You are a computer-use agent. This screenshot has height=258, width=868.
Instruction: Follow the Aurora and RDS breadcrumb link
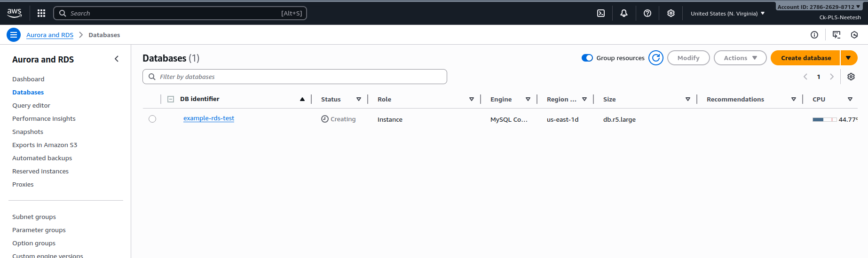(50, 35)
